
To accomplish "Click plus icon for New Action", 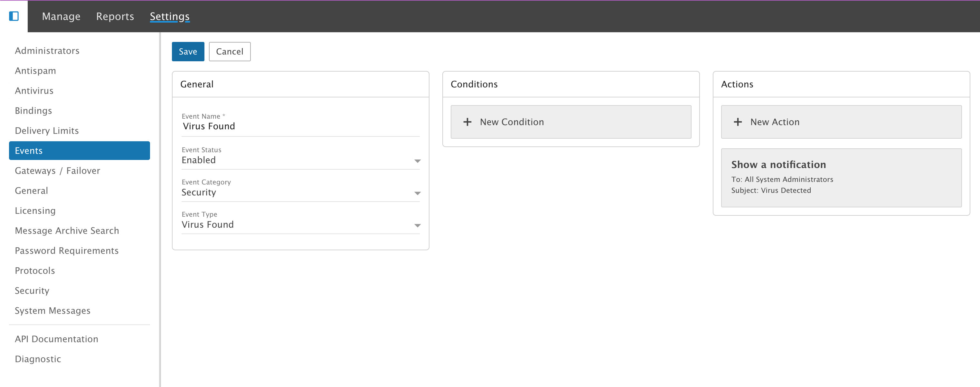I will [738, 122].
